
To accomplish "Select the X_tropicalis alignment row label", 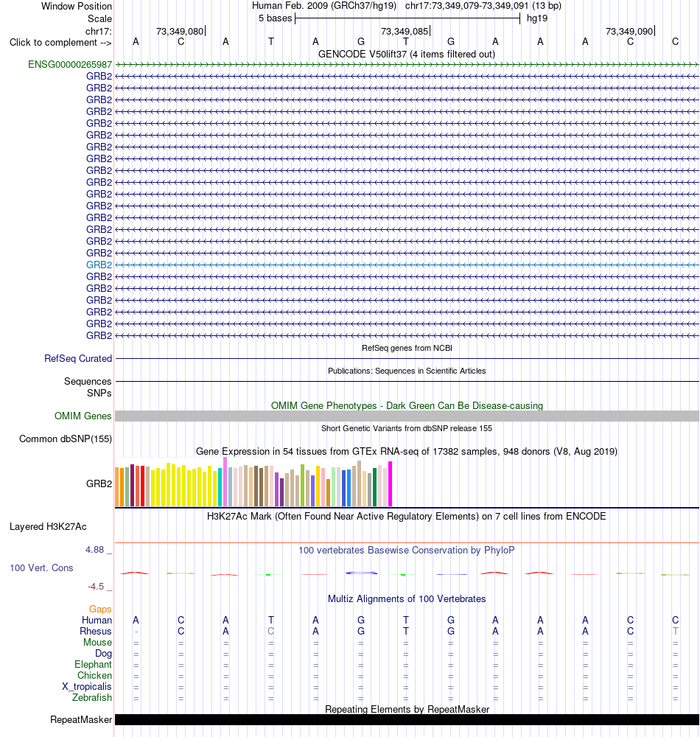I will click(x=86, y=686).
